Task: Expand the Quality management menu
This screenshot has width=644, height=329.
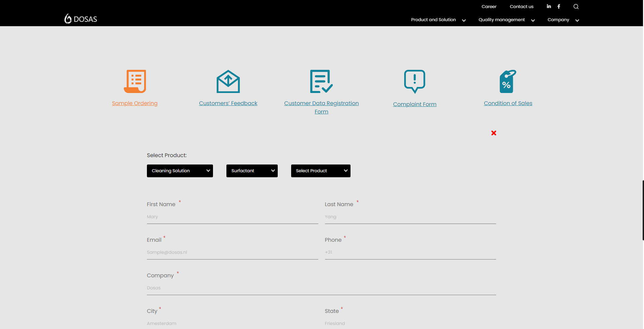Action: click(506, 20)
